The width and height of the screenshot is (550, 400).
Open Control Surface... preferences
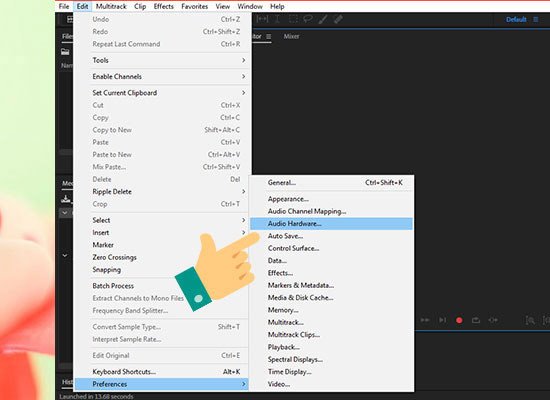click(x=331, y=248)
